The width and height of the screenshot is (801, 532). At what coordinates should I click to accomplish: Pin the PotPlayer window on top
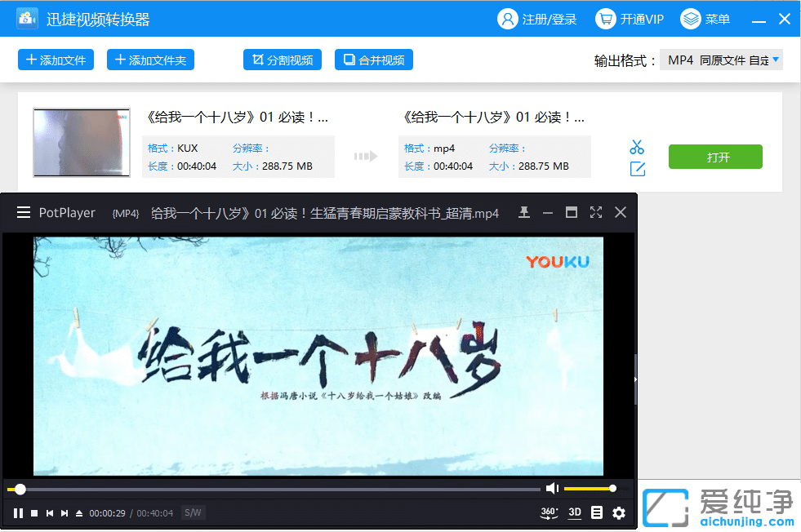pos(523,212)
